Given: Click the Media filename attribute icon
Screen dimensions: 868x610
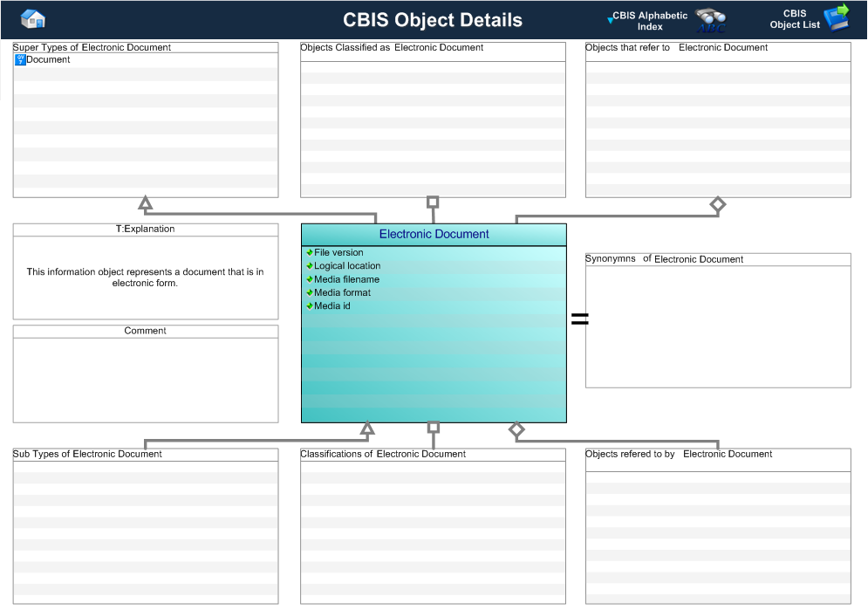Looking at the screenshot, I should pos(310,279).
